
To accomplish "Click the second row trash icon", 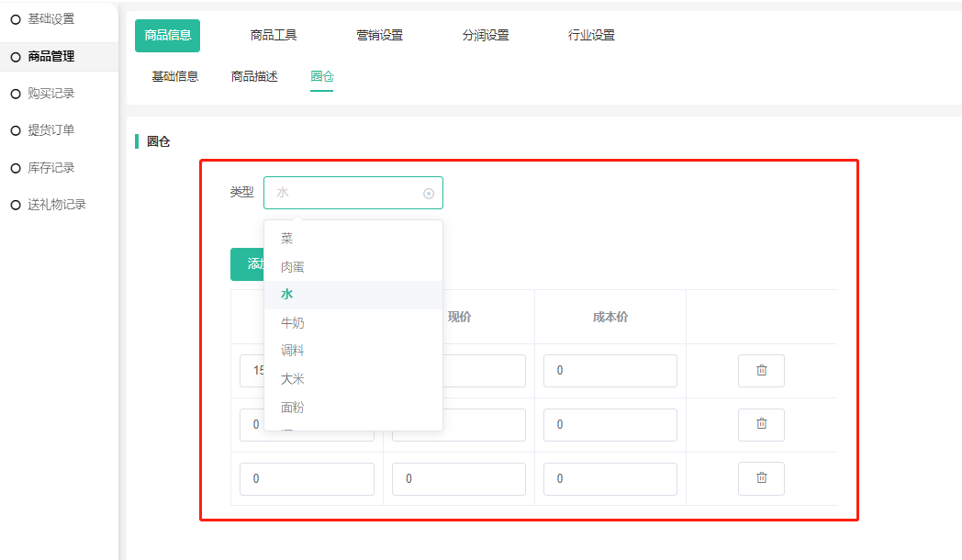I will click(x=761, y=424).
